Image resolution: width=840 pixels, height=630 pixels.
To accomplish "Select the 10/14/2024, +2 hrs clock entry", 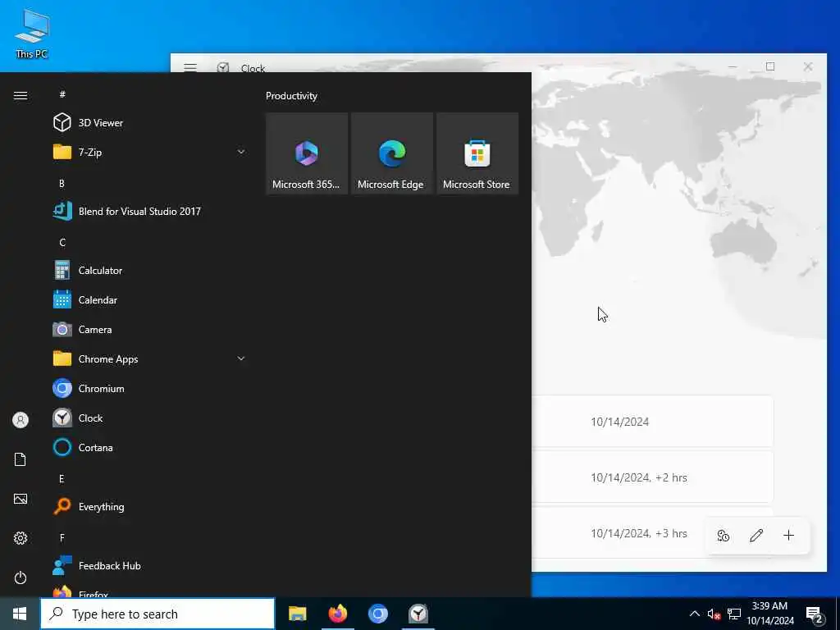I will coord(652,477).
